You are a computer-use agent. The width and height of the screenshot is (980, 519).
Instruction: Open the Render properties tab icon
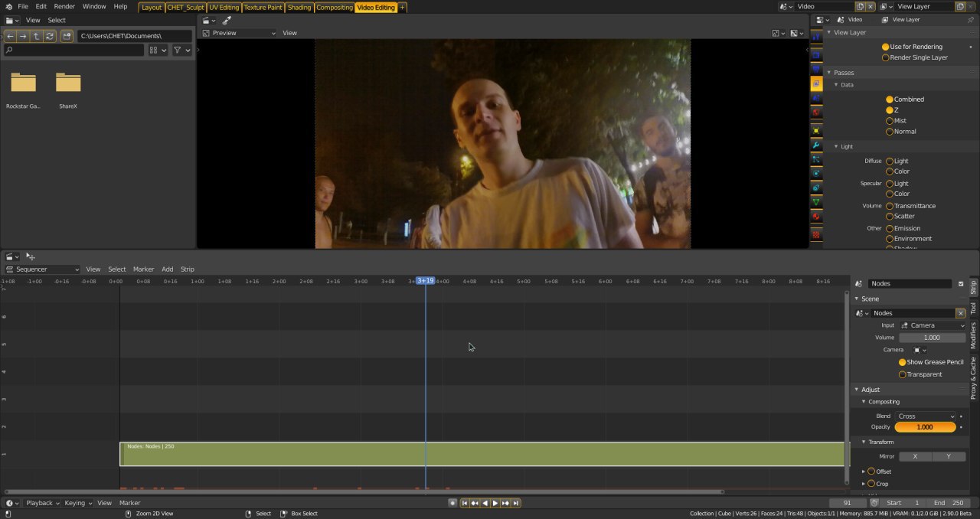(x=816, y=54)
